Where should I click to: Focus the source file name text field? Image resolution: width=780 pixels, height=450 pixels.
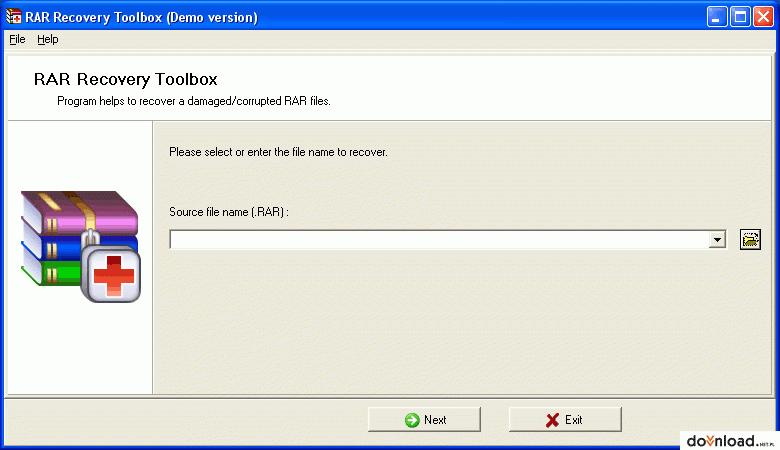(439, 240)
